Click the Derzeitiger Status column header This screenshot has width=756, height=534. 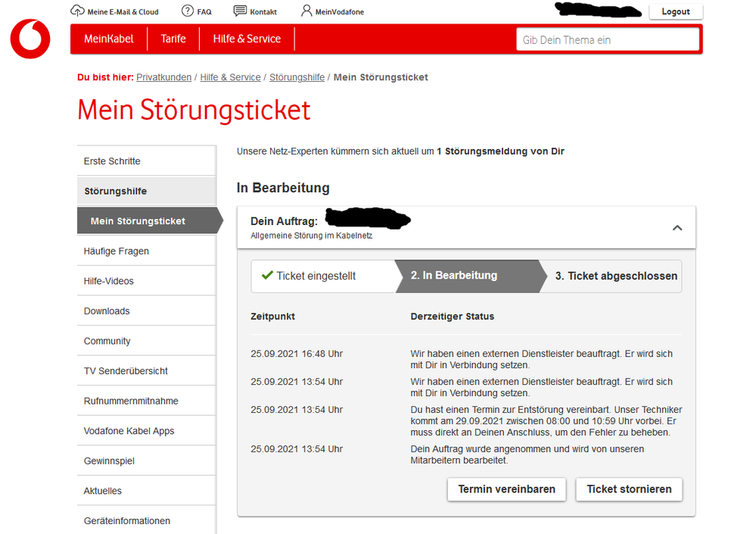click(x=453, y=317)
